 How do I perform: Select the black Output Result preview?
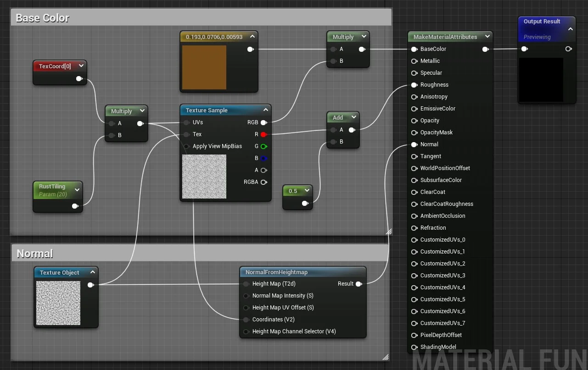coord(541,80)
